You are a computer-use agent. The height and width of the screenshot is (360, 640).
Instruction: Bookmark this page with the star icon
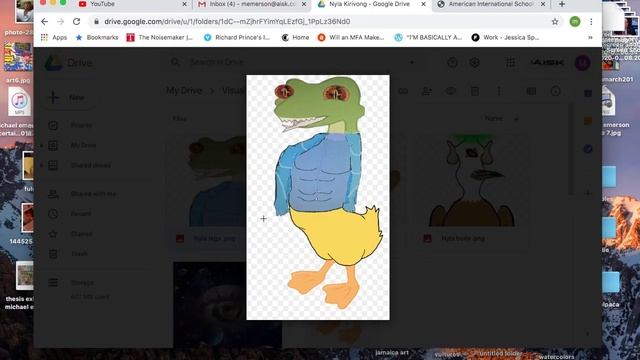pyautogui.click(x=555, y=22)
